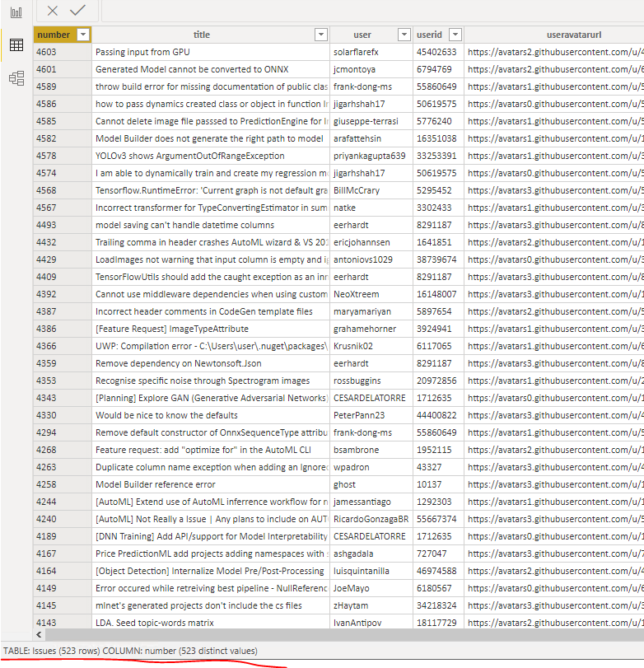
Task: Select userid cell 6794769
Action: pyautogui.click(x=438, y=69)
